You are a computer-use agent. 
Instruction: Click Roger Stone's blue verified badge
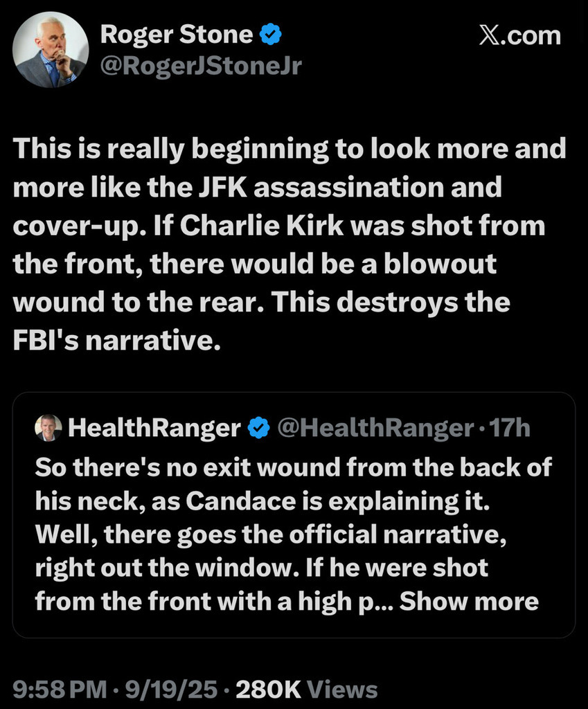(x=270, y=35)
